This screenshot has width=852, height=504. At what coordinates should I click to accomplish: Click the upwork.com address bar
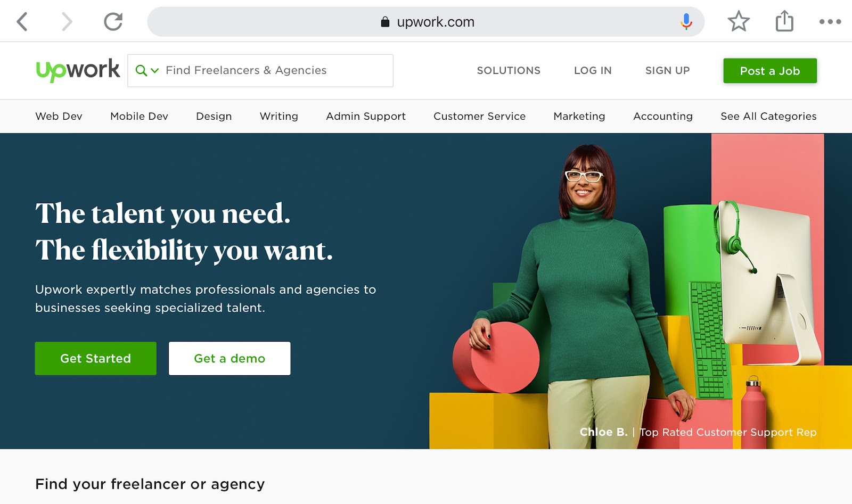pyautogui.click(x=426, y=22)
